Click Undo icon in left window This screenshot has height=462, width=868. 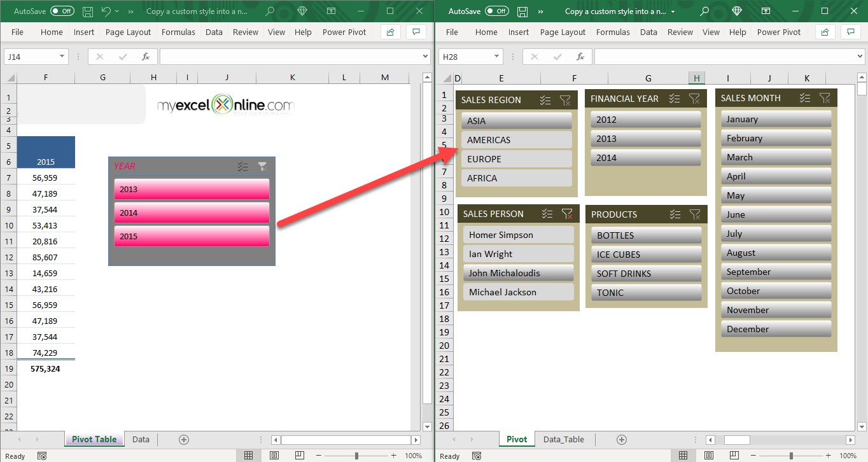[106, 11]
